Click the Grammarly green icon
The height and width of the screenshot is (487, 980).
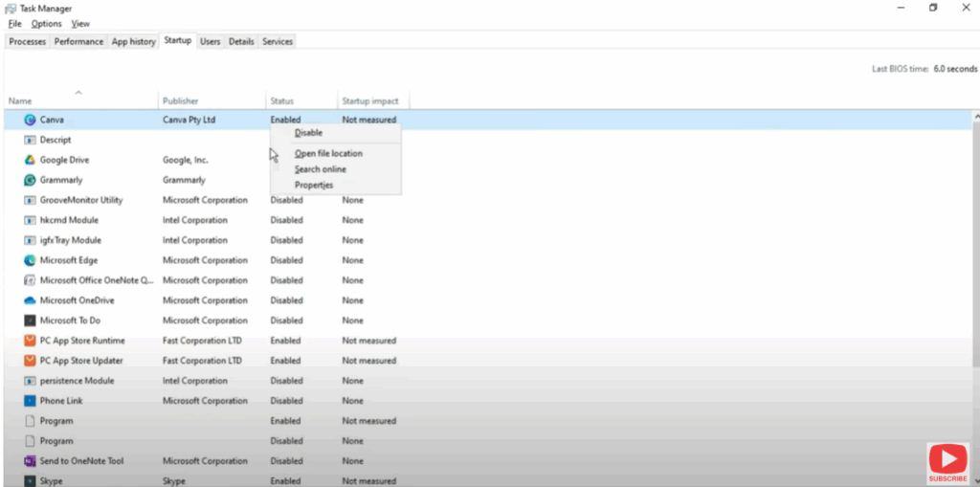[30, 180]
